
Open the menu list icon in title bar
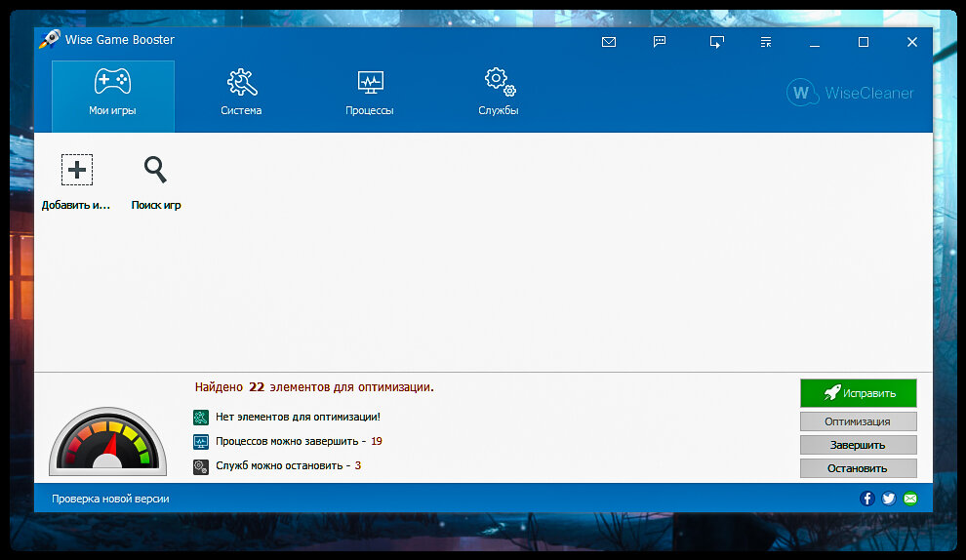[x=766, y=42]
